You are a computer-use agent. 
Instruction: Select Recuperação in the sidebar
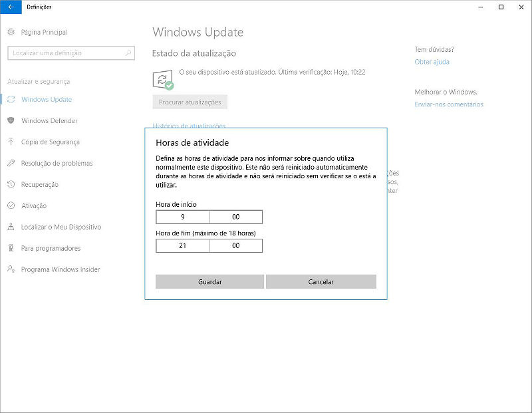pyautogui.click(x=40, y=185)
